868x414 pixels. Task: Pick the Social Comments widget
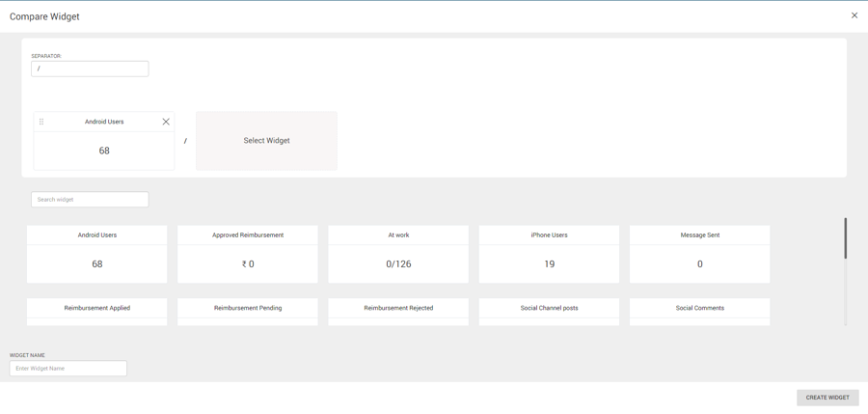pos(699,310)
